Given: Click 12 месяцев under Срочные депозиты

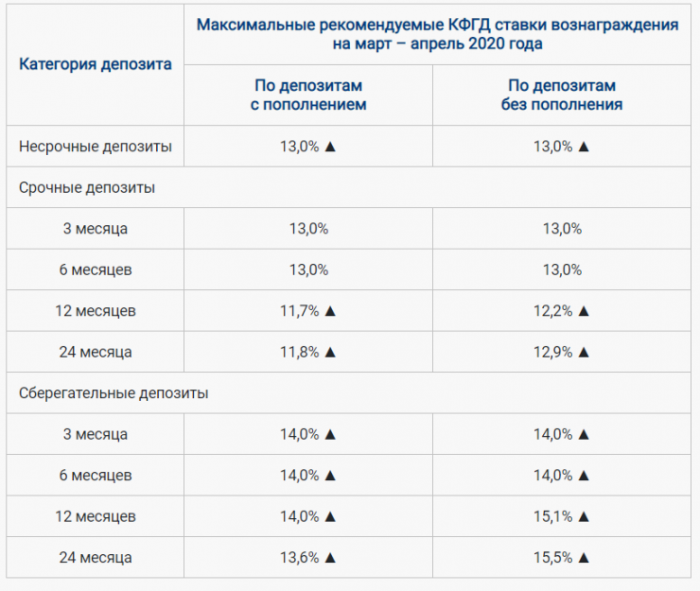Looking at the screenshot, I should coord(96,311).
